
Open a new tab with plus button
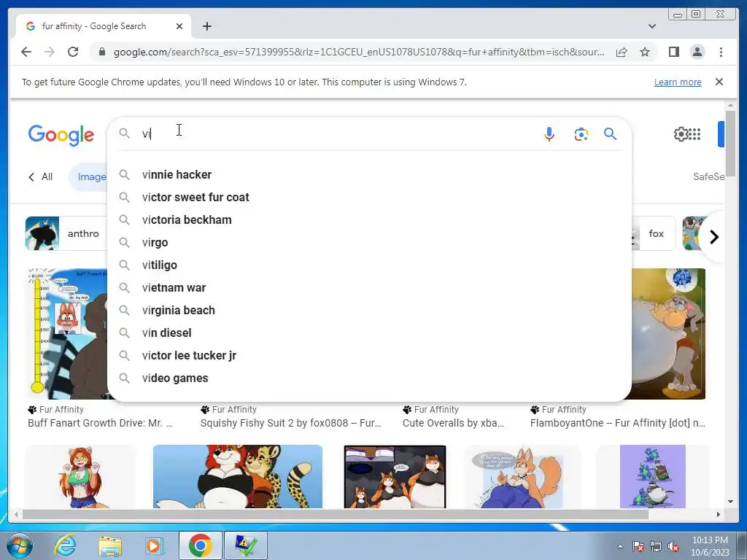206,26
